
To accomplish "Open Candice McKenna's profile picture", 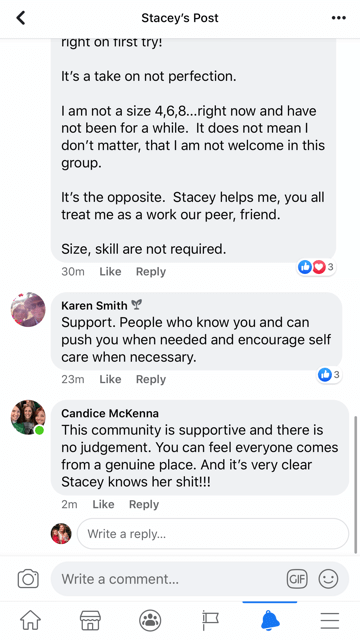I will (x=28, y=417).
